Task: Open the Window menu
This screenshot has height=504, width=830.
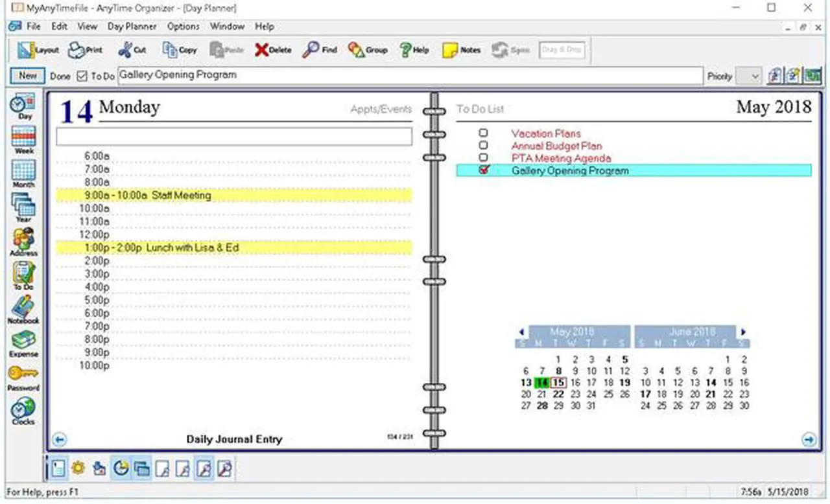Action: click(x=227, y=27)
